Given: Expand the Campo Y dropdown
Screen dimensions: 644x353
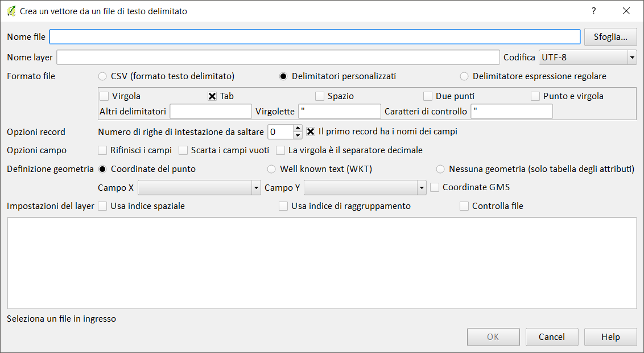Looking at the screenshot, I should [421, 188].
